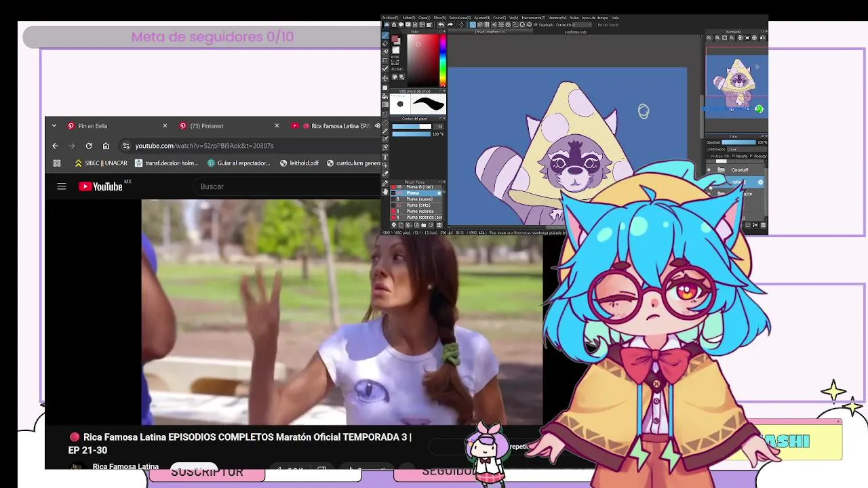Open the browser apps grid icon
The image size is (868, 488).
click(57, 163)
